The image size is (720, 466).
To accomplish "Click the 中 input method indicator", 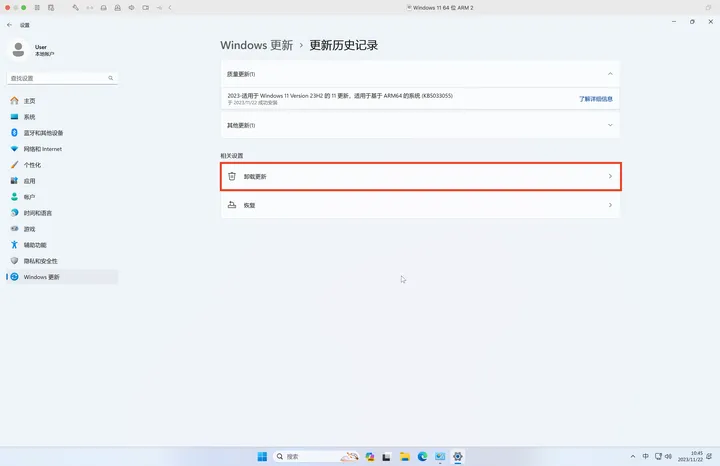I will 646,456.
